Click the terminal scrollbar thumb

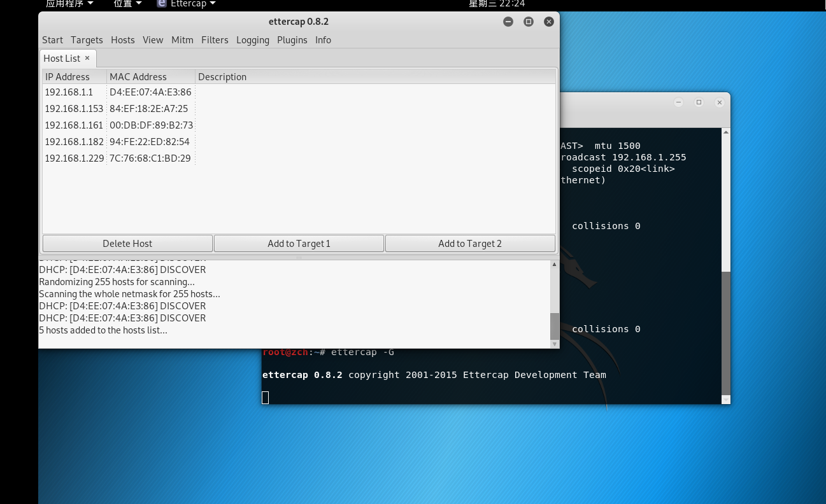point(725,333)
